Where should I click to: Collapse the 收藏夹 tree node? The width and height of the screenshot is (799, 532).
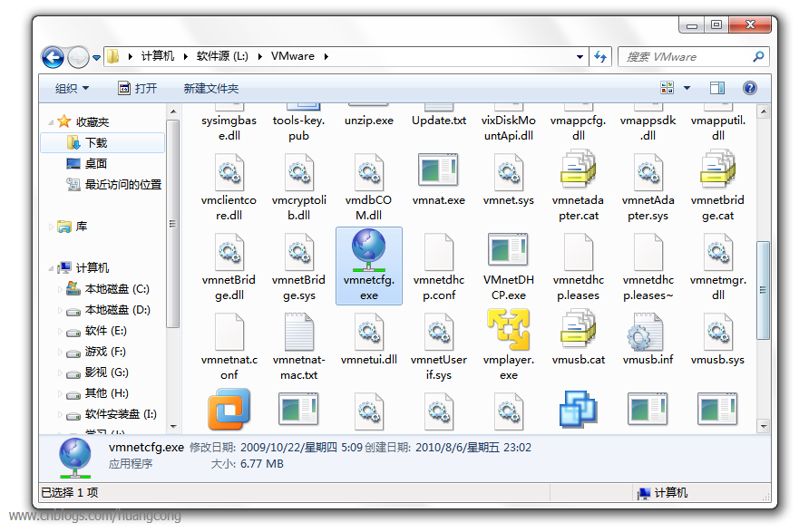point(51,122)
